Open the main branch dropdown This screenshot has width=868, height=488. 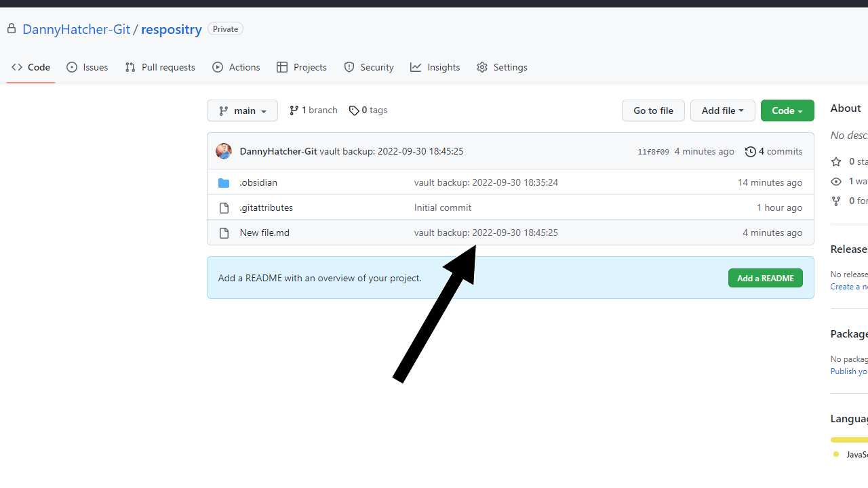[x=242, y=110]
